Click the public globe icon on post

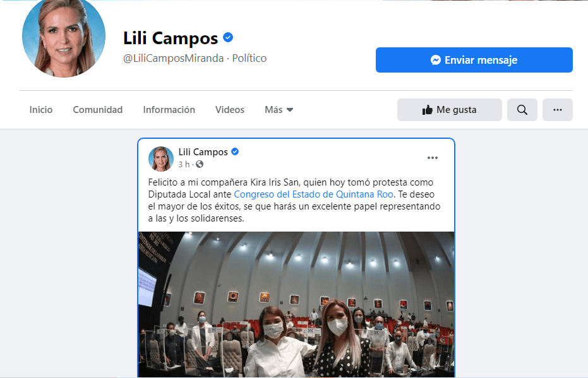click(x=200, y=164)
